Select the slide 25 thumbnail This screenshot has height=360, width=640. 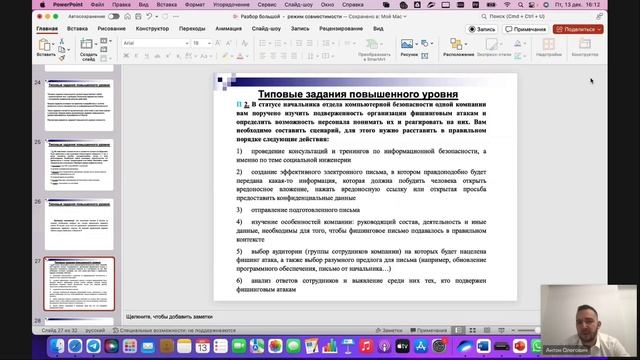pyautogui.click(x=79, y=164)
